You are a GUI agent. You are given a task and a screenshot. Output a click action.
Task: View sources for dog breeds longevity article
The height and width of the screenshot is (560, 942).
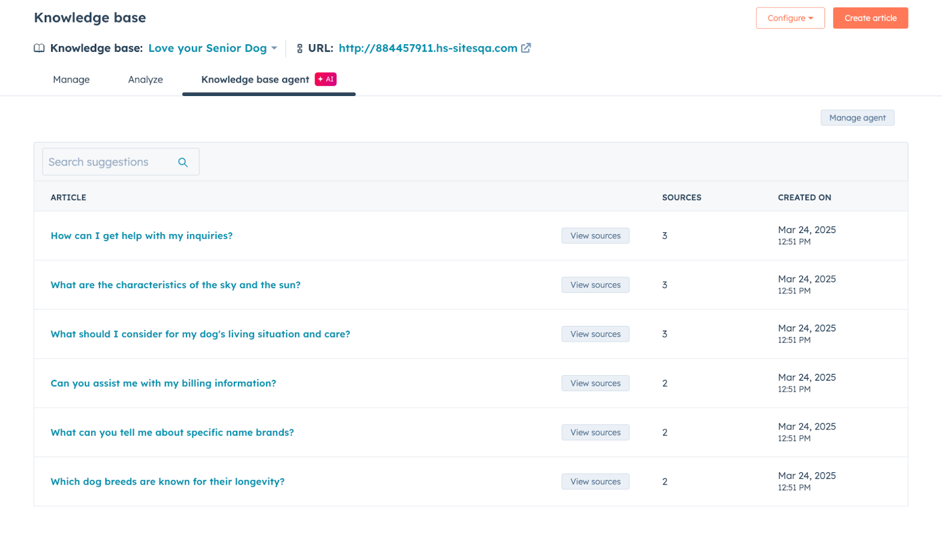[595, 482]
